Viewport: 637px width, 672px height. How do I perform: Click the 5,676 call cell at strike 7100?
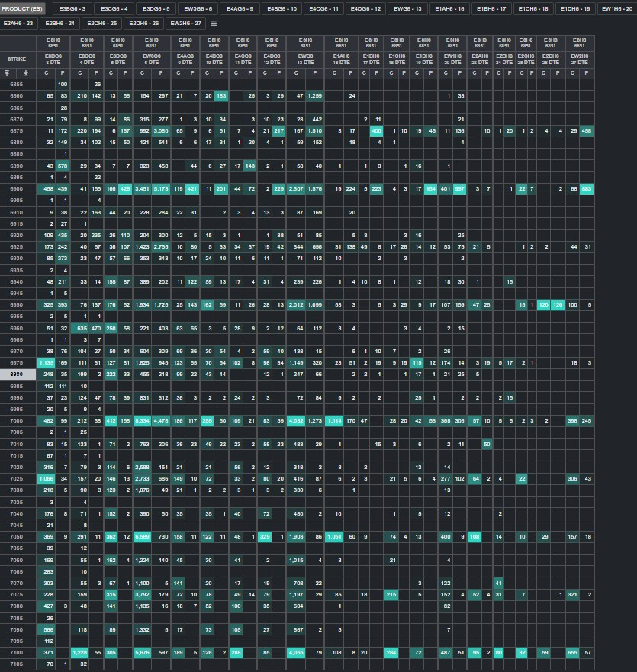pyautogui.click(x=143, y=653)
